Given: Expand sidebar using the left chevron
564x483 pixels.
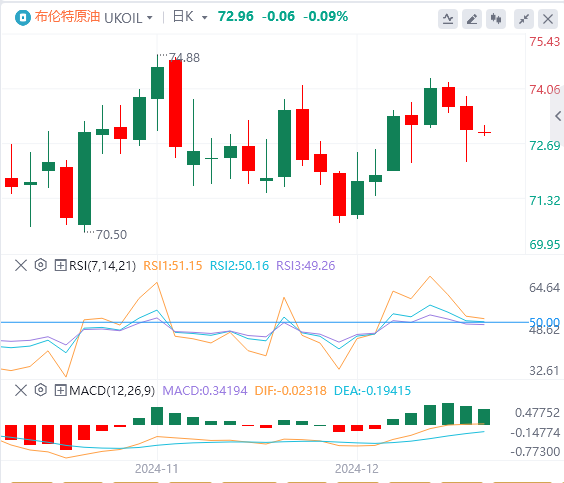Looking at the screenshot, I should (x=558, y=116).
